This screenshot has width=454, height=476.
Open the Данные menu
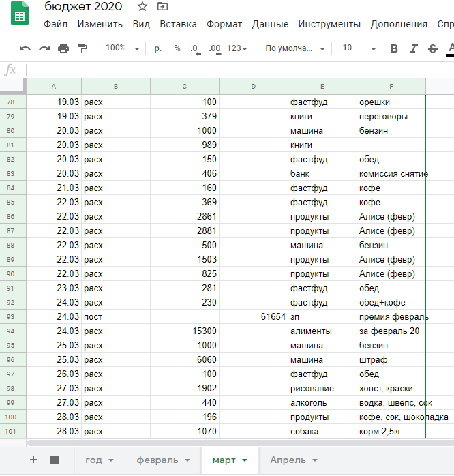[x=270, y=24]
